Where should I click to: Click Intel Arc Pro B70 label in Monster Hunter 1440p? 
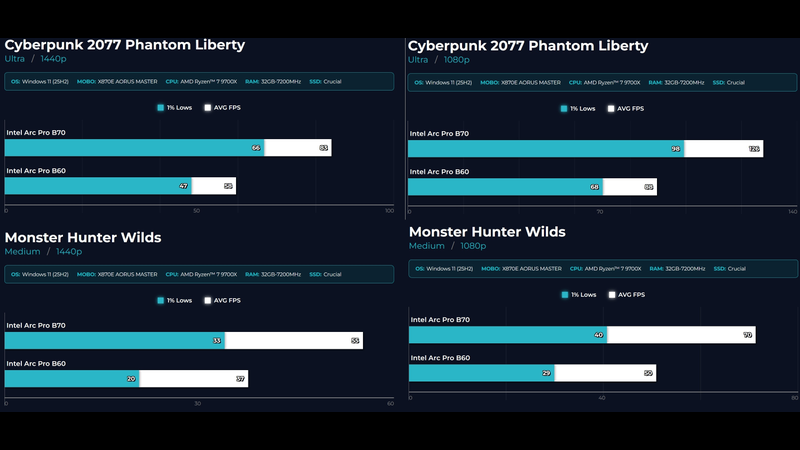click(x=36, y=325)
